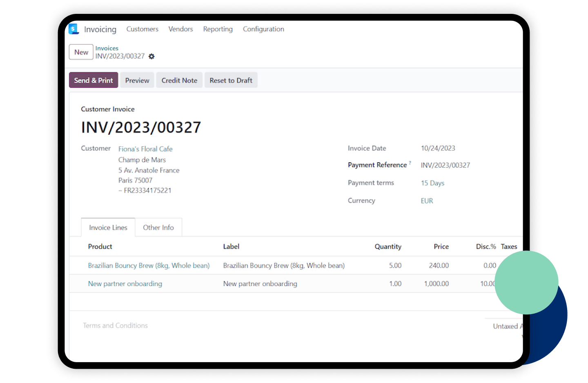Viewport: 588px width, 383px height.
Task: Open the settings gear beside INV/2023/00327
Action: (151, 56)
